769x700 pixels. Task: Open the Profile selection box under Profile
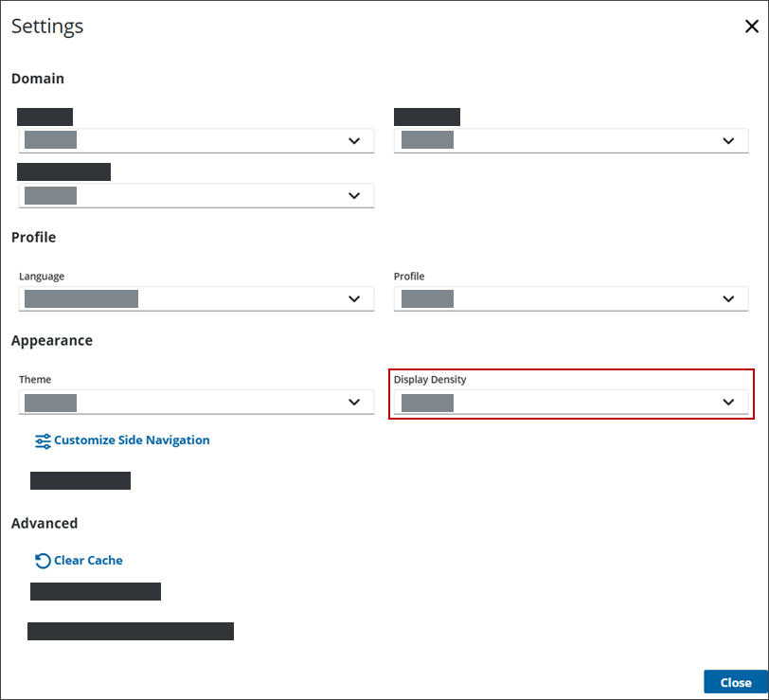coord(570,299)
